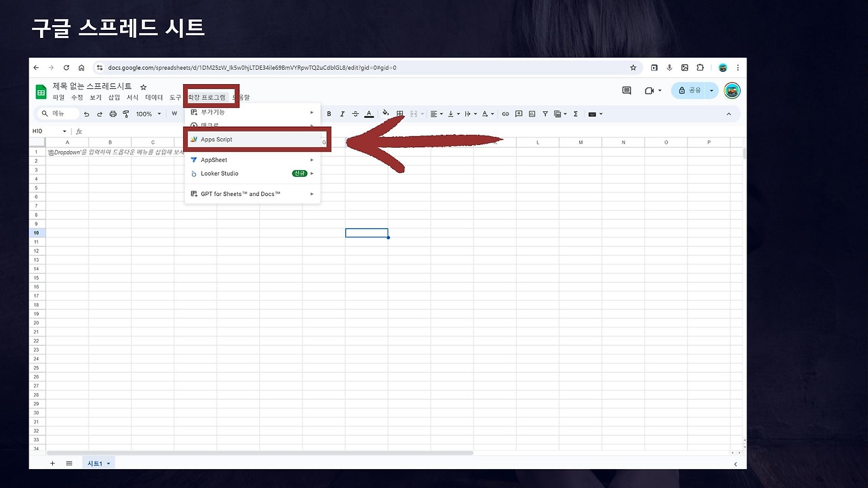Image resolution: width=868 pixels, height=488 pixels.
Task: Go to browser home page
Action: point(81,68)
